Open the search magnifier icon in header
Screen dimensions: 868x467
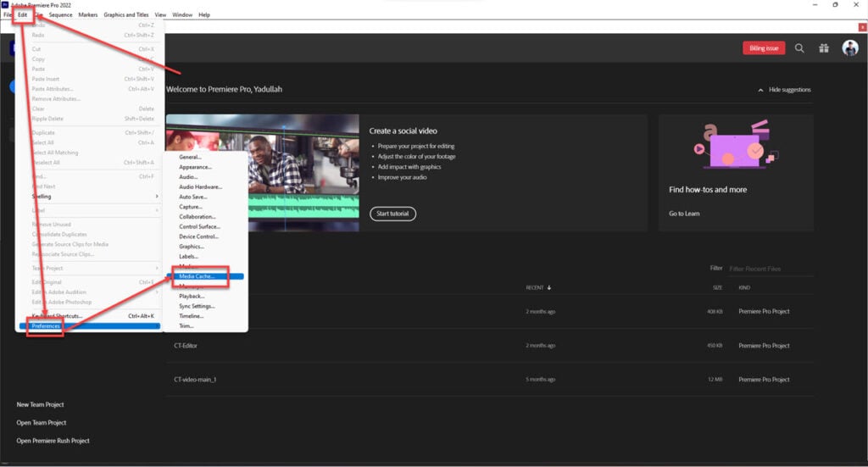coord(799,48)
